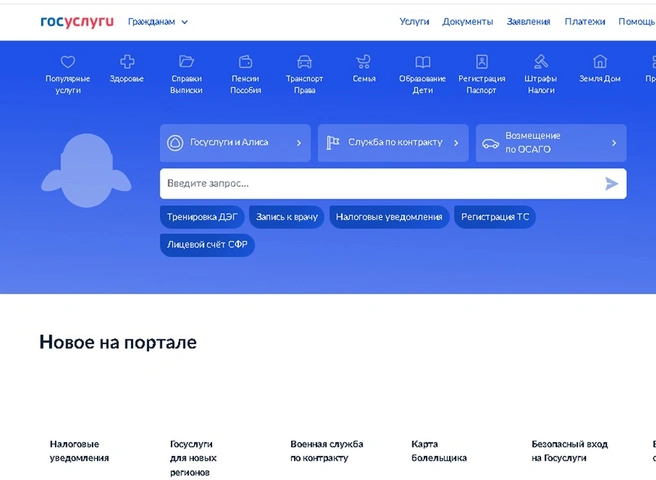Open the Услуги menu item

[414, 22]
